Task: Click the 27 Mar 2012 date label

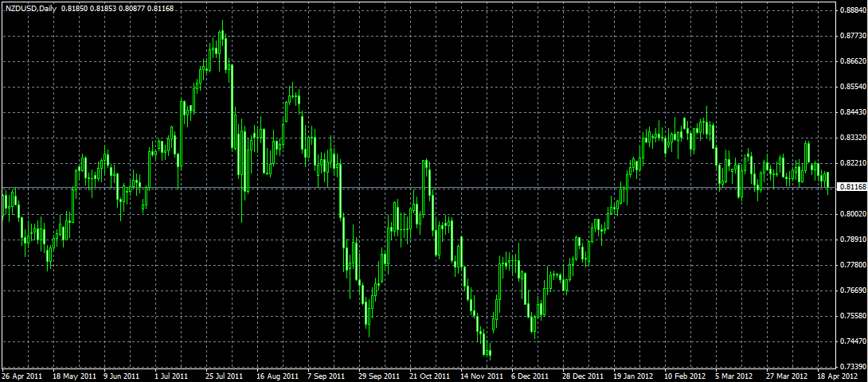Action: tap(787, 376)
